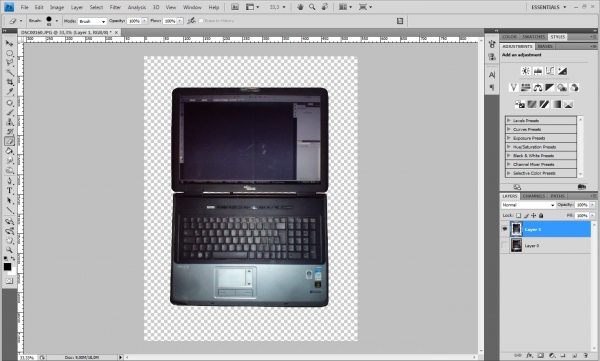
Task: Select the Spot Healing Brush tool
Action: coord(9,103)
